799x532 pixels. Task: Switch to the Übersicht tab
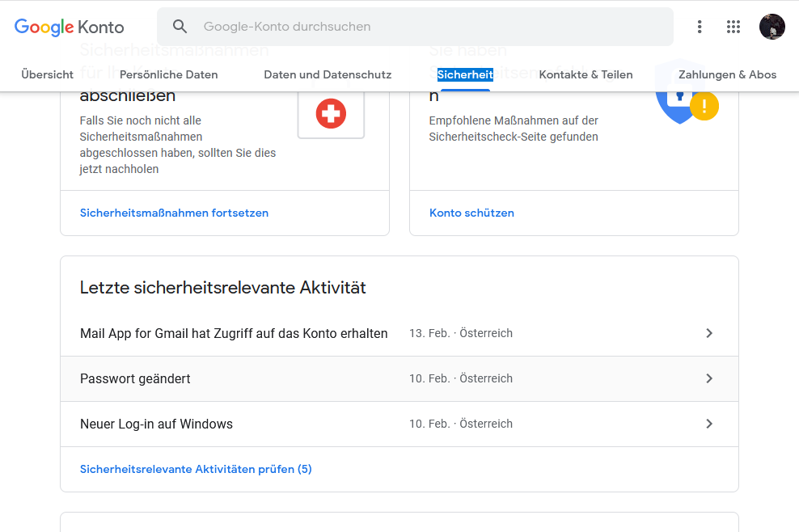(47, 74)
